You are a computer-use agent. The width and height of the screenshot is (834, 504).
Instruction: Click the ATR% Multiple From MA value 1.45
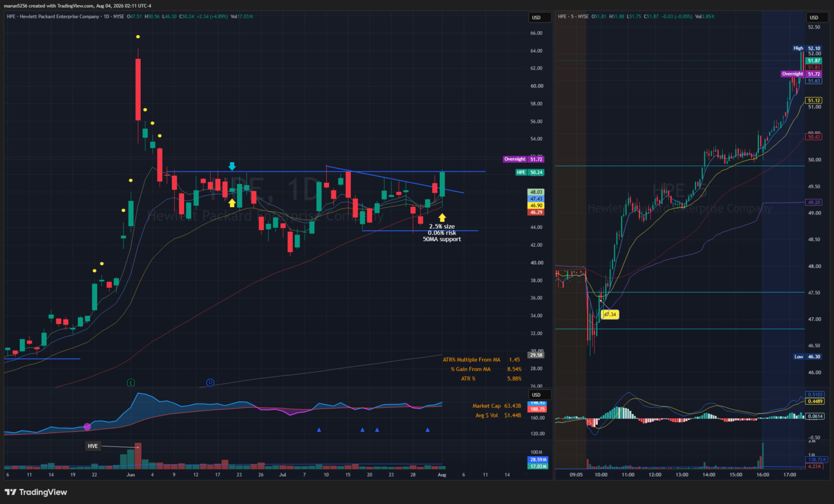(x=514, y=360)
